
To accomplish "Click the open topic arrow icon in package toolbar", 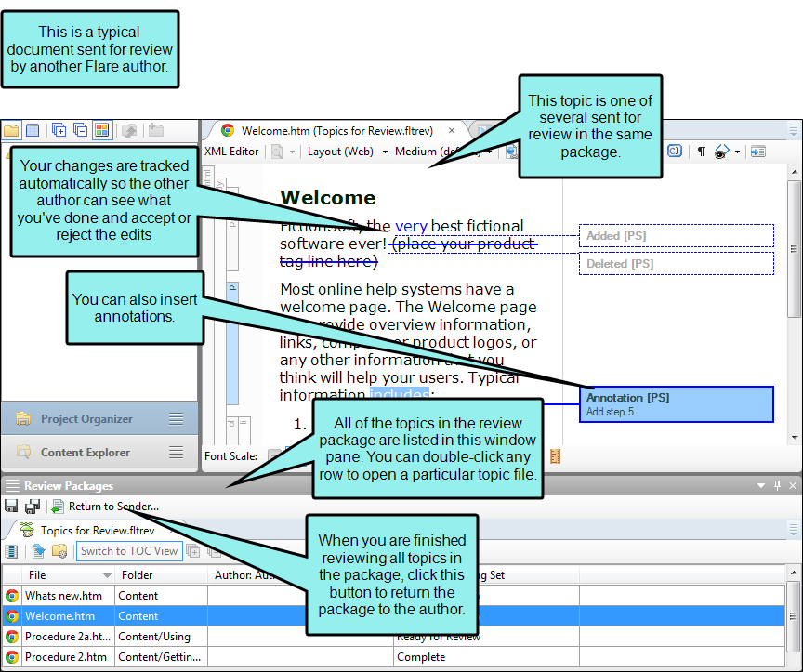I will (38, 551).
